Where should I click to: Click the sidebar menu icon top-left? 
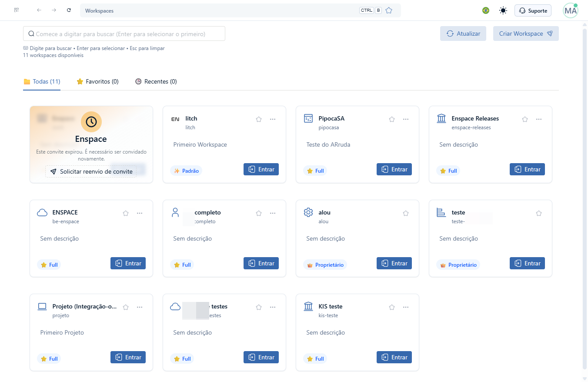pos(17,10)
